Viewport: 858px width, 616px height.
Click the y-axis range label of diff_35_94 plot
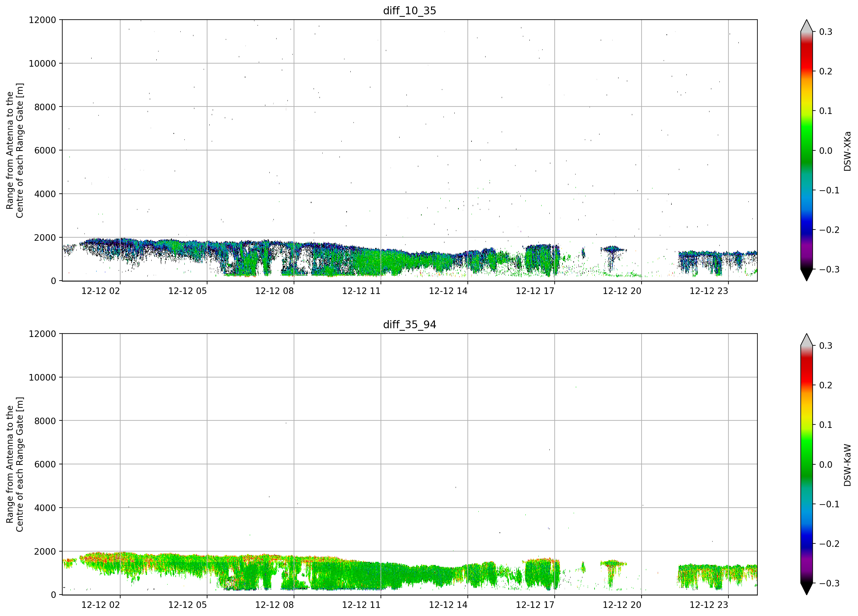[x=15, y=464]
